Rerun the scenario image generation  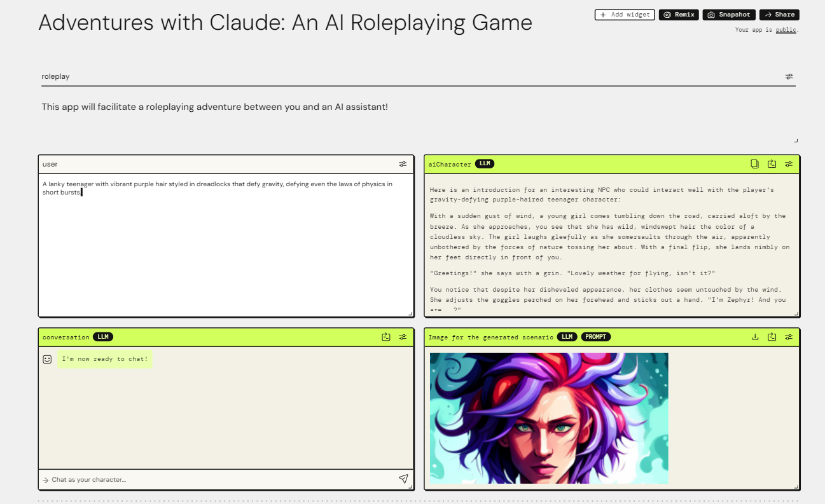[772, 337]
